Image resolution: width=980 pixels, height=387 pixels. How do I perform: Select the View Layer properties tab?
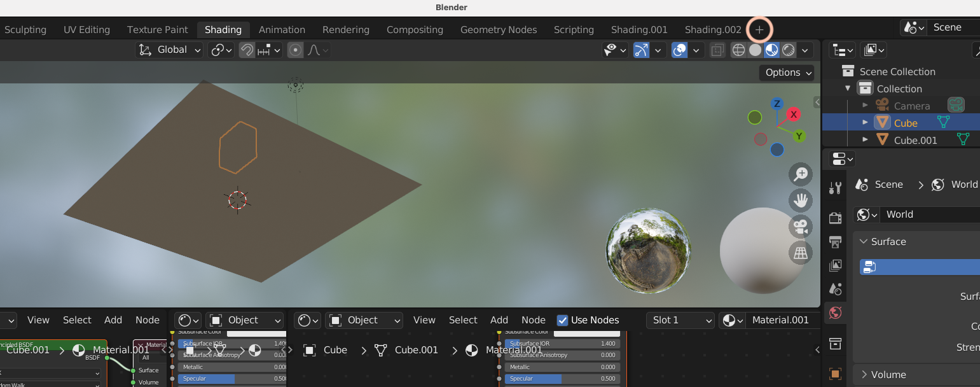coord(835,265)
